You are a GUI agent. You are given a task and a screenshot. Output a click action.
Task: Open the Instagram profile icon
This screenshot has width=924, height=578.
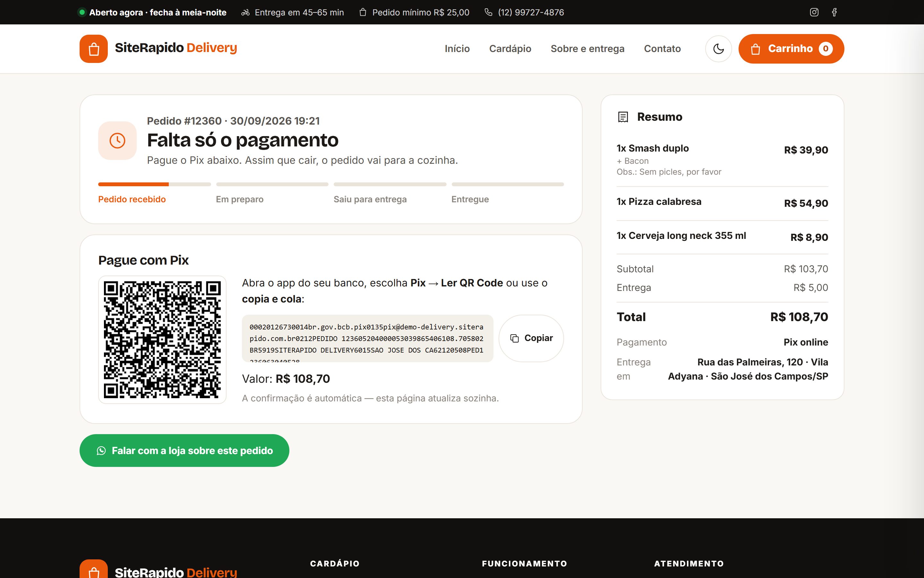coord(814,12)
